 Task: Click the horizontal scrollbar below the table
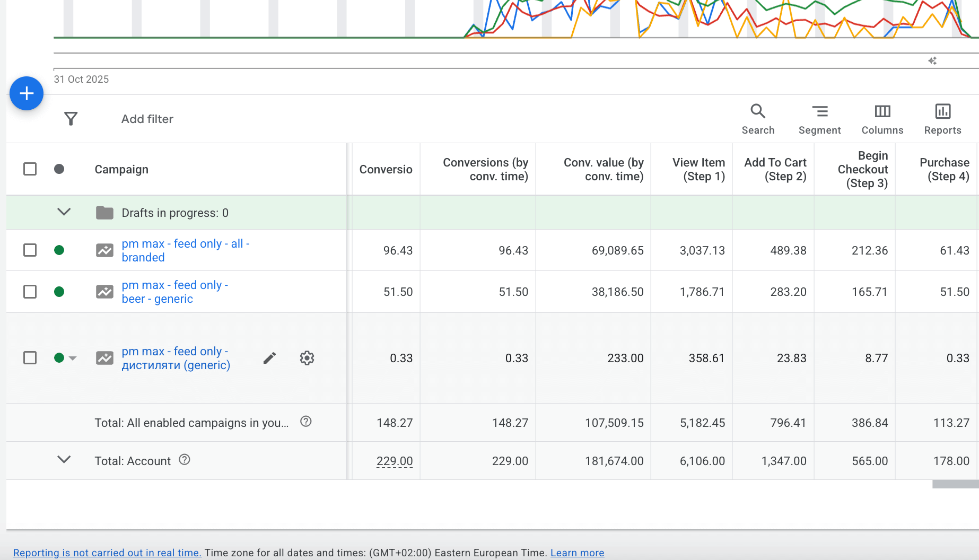point(955,484)
